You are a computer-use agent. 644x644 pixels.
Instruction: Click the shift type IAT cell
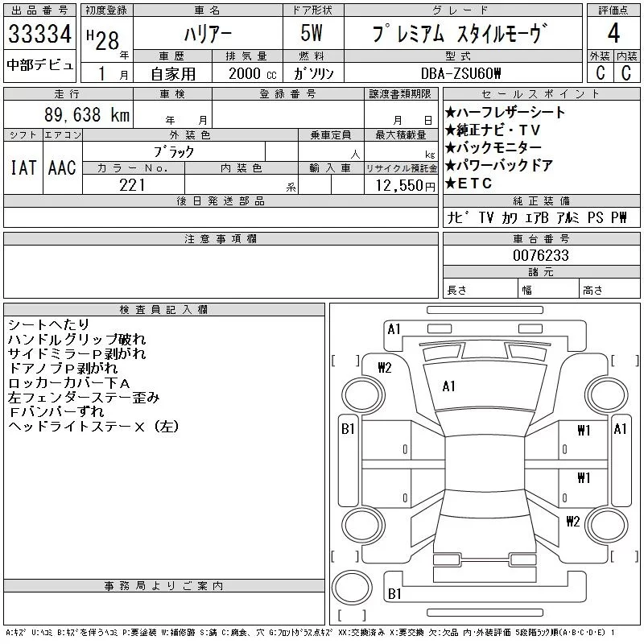22,167
